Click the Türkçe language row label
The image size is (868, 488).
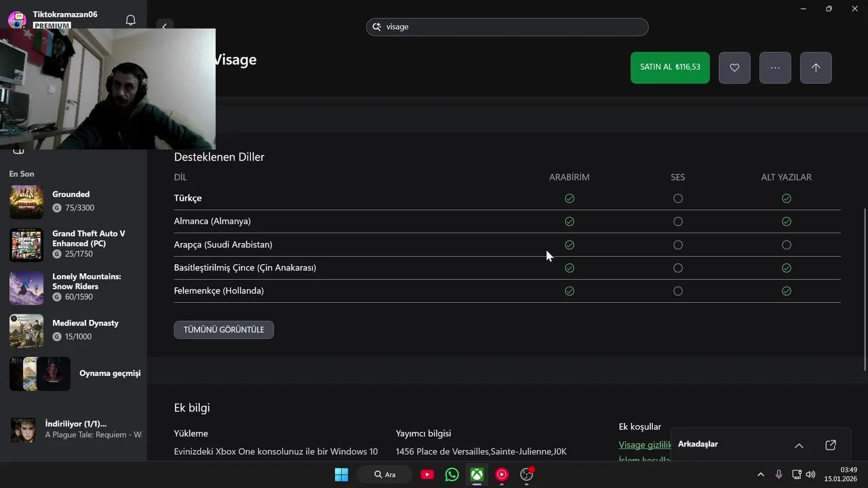pos(188,198)
